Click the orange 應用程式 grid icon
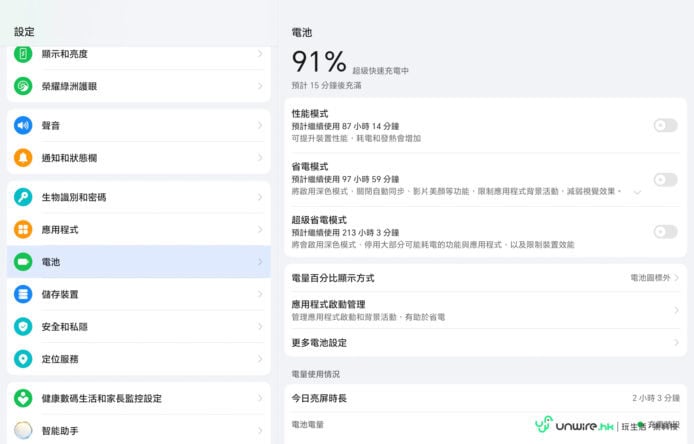This screenshot has width=694, height=444. tap(23, 229)
